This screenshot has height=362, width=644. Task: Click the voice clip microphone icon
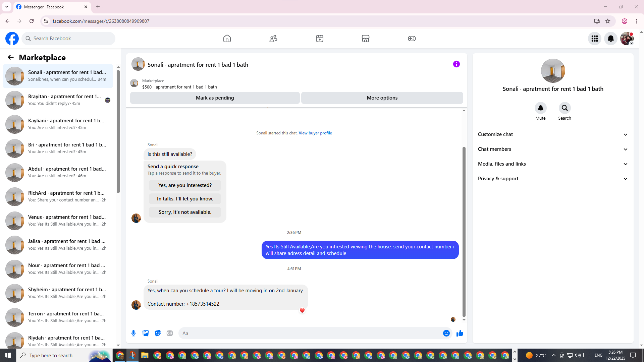[x=133, y=333]
